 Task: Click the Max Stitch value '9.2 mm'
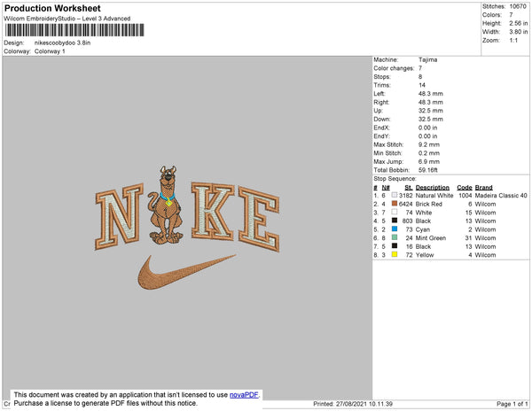pyautogui.click(x=429, y=144)
